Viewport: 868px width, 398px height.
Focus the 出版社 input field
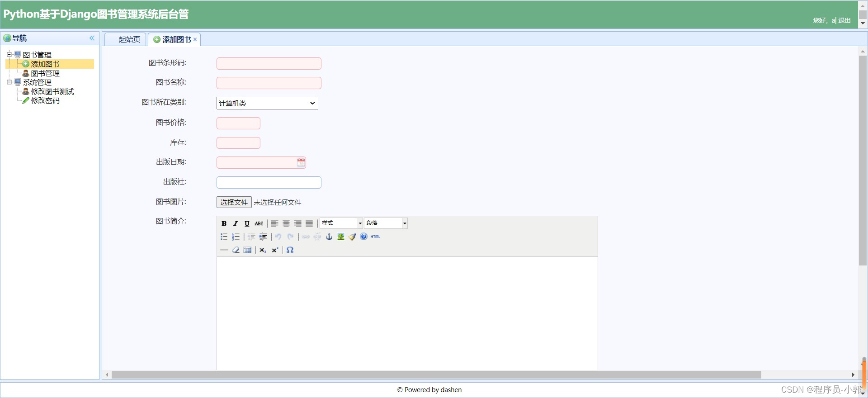click(x=269, y=182)
